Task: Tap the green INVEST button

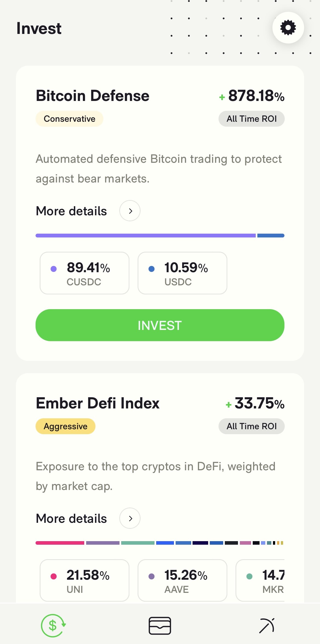Action: point(160,325)
